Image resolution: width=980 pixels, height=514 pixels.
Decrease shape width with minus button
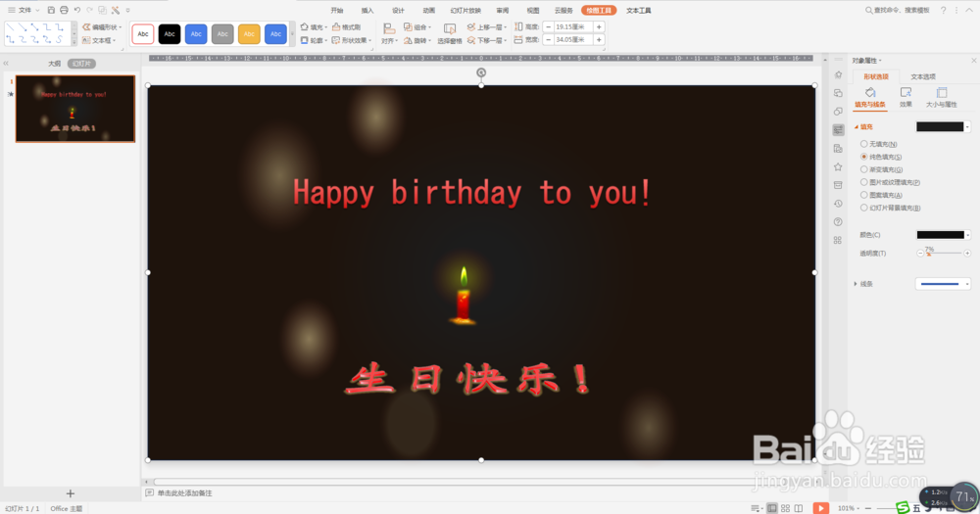pos(548,39)
